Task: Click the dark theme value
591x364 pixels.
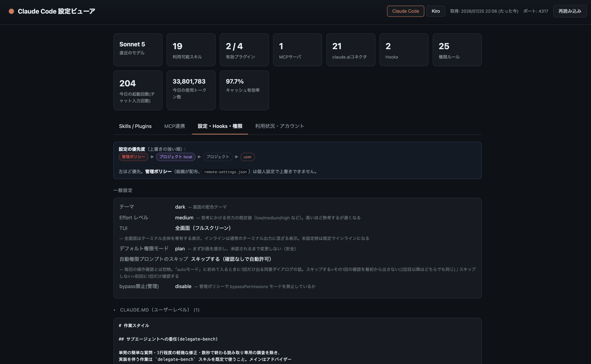Action: 180,207
